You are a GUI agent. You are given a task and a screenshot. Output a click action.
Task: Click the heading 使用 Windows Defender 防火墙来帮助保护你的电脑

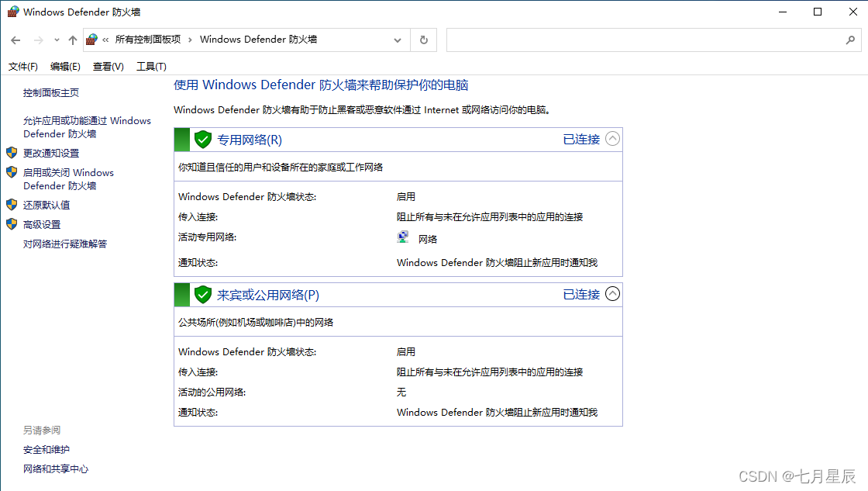point(321,85)
